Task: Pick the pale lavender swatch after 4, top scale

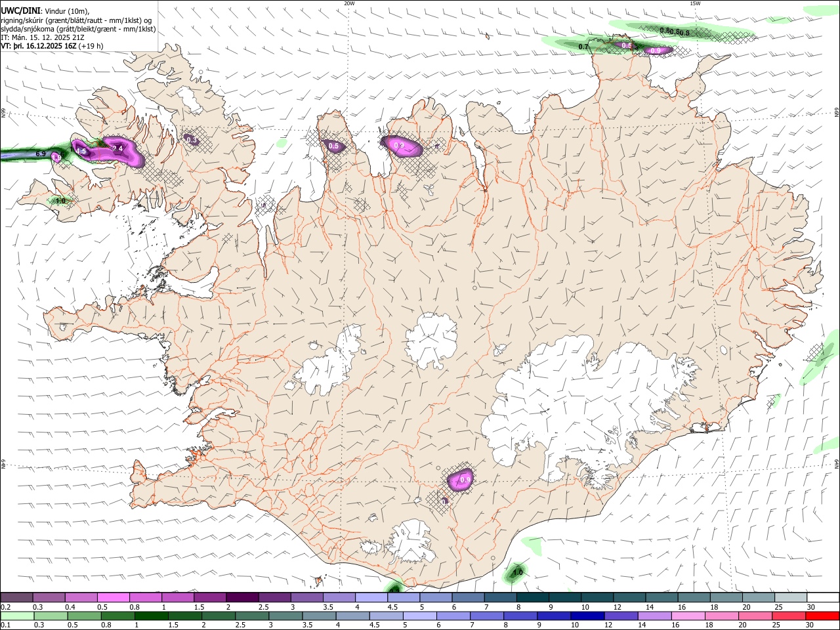Action: [x=371, y=598]
